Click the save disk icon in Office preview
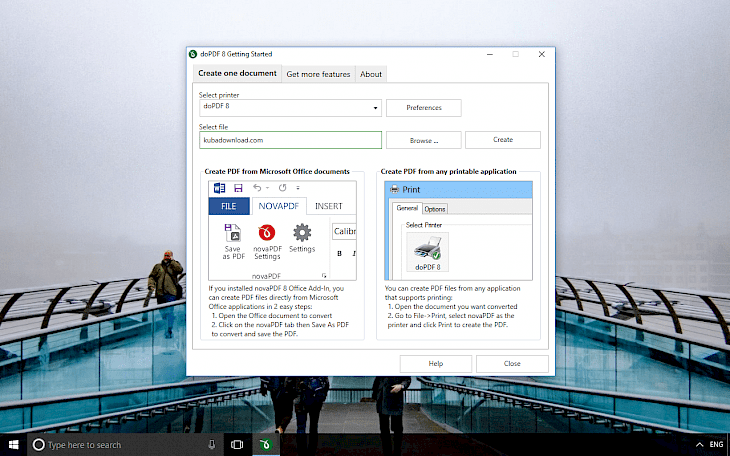This screenshot has height=456, width=730. tap(238, 188)
